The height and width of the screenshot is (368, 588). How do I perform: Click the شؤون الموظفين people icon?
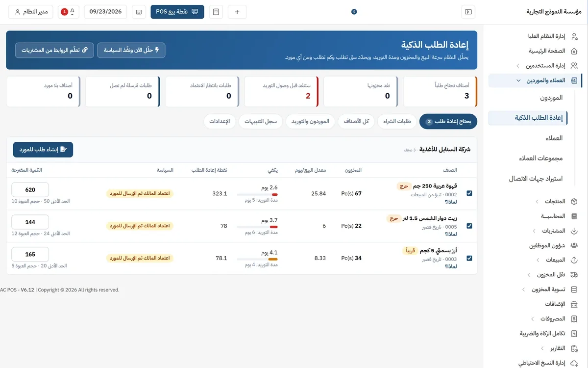pyautogui.click(x=574, y=245)
